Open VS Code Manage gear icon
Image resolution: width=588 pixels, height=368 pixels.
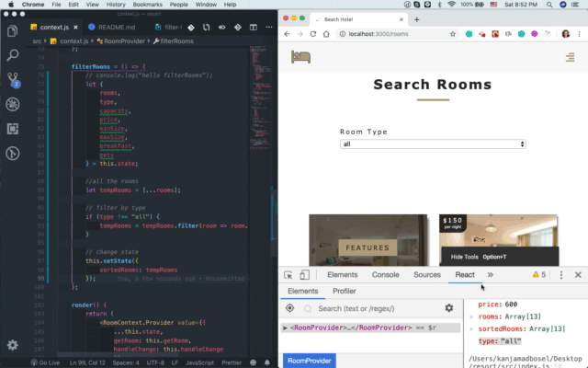[12, 345]
